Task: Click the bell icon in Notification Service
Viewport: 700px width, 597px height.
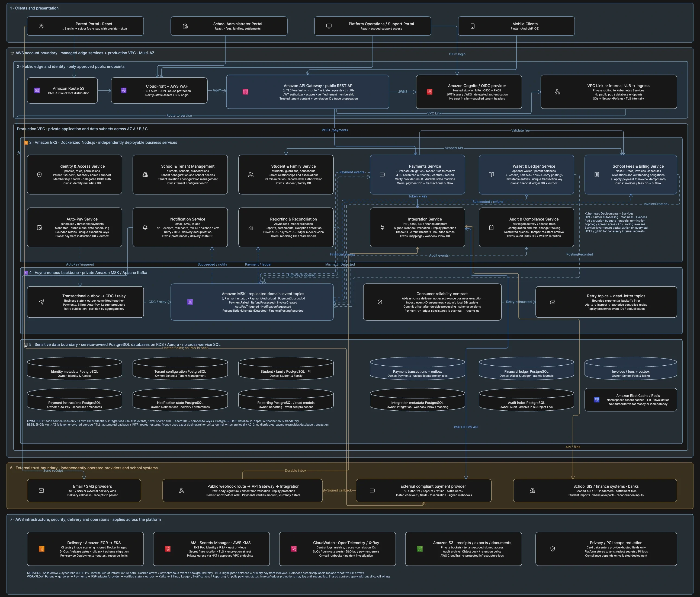Action: click(x=145, y=228)
